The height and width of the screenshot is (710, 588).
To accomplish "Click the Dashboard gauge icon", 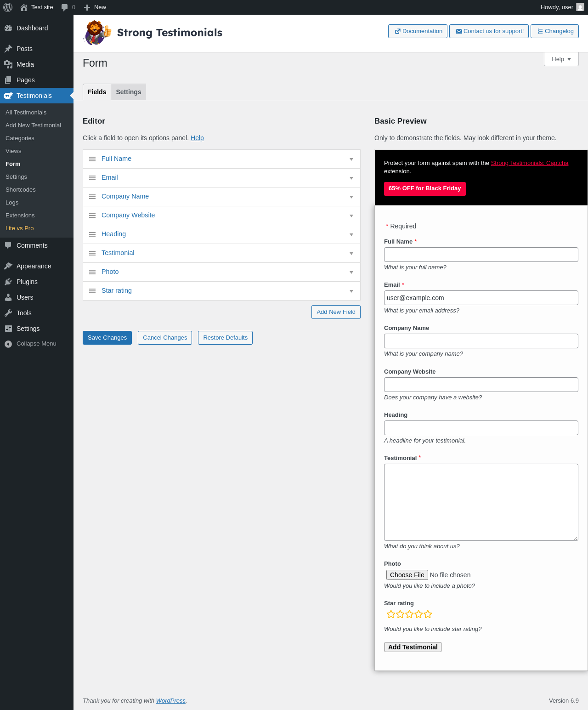I will (x=8, y=28).
